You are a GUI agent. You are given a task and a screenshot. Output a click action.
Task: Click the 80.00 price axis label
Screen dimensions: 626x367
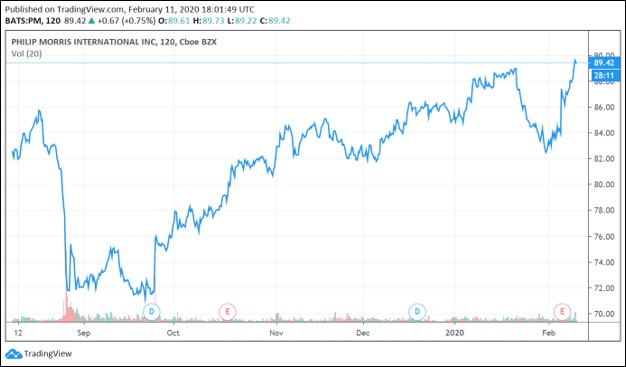[x=604, y=184]
